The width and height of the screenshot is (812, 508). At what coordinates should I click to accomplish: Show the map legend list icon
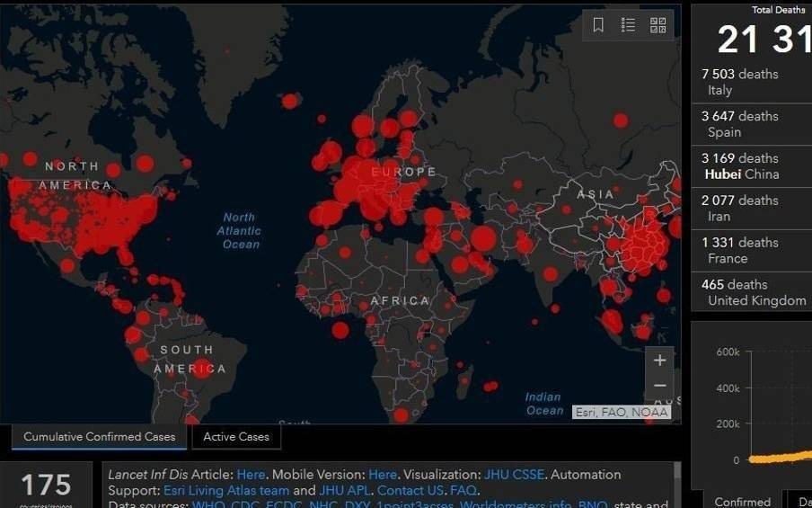[628, 25]
